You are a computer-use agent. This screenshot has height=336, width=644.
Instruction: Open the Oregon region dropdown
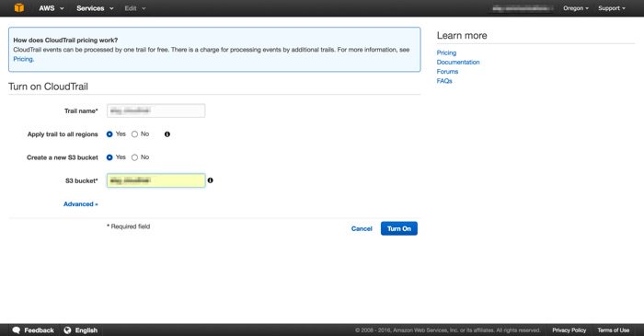tap(576, 8)
